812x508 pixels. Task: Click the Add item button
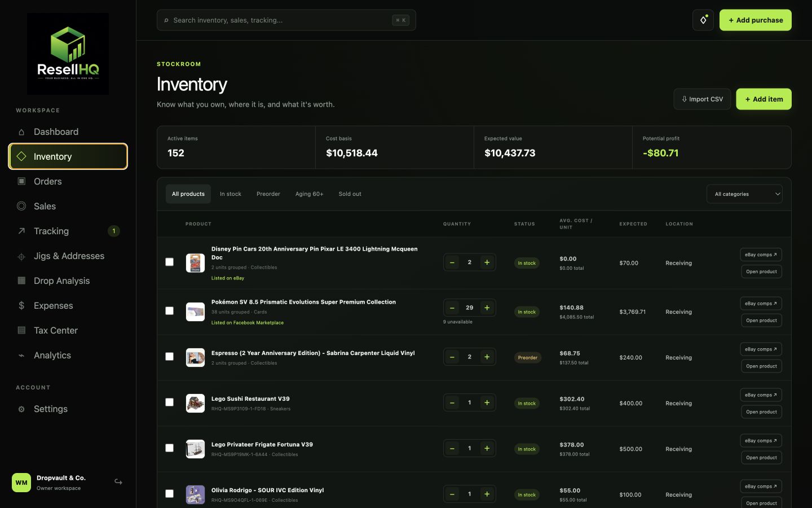click(764, 99)
